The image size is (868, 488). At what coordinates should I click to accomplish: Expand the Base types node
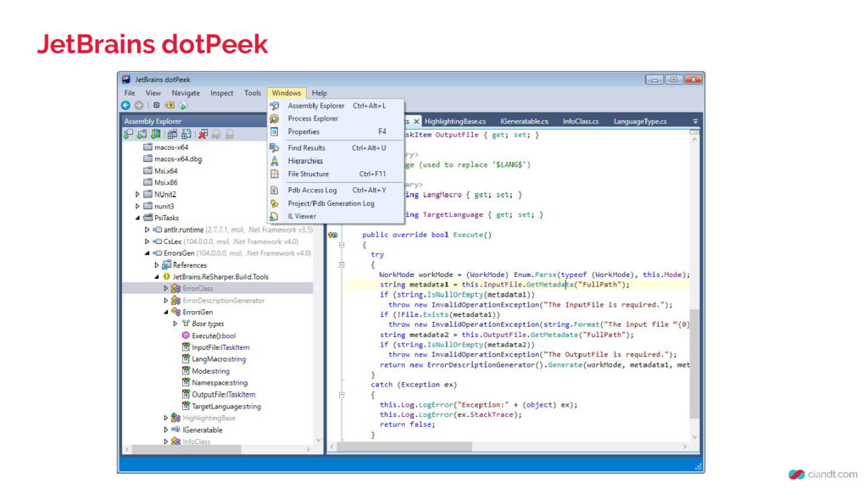click(175, 324)
